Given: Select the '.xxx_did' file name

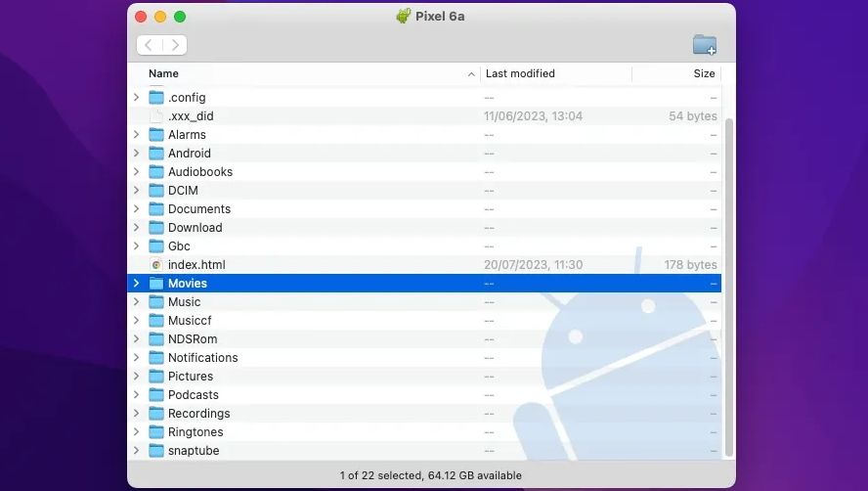Looking at the screenshot, I should point(191,115).
